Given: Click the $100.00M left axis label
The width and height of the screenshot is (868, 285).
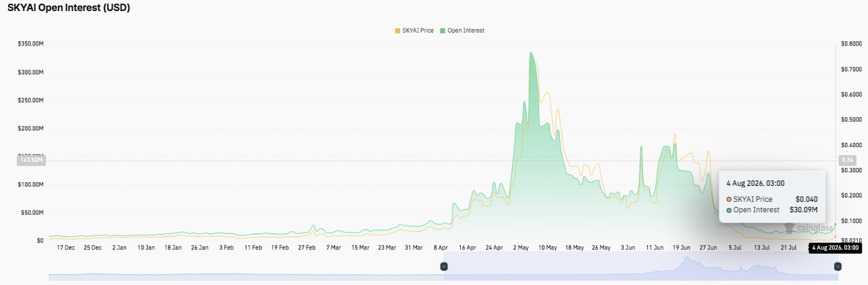Looking at the screenshot, I should (x=31, y=185).
